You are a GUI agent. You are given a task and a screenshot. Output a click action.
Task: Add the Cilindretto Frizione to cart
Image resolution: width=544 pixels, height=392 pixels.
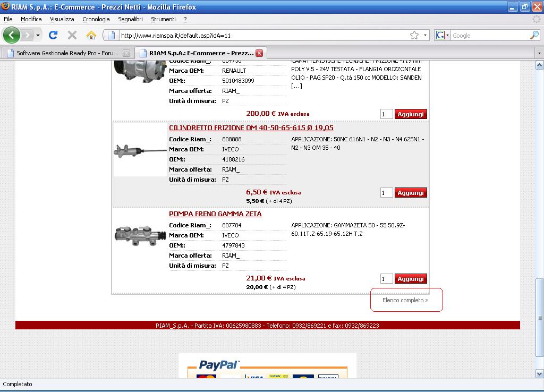click(x=411, y=193)
